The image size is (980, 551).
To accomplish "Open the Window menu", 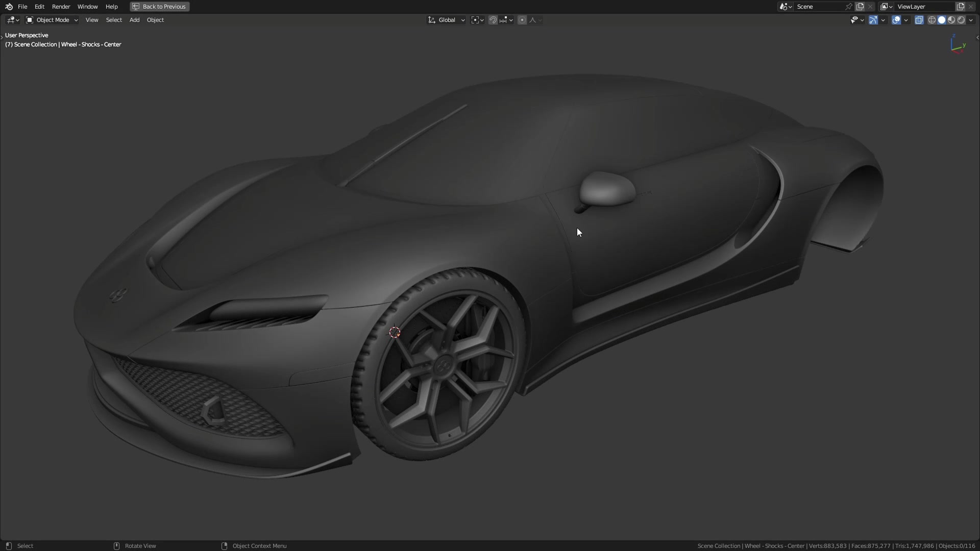I will (87, 7).
